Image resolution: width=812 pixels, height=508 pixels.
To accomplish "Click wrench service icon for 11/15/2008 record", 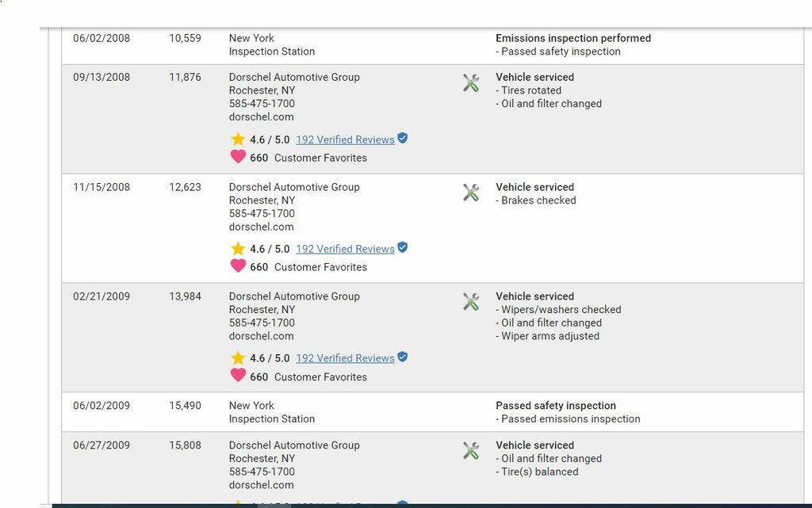I will point(471,193).
